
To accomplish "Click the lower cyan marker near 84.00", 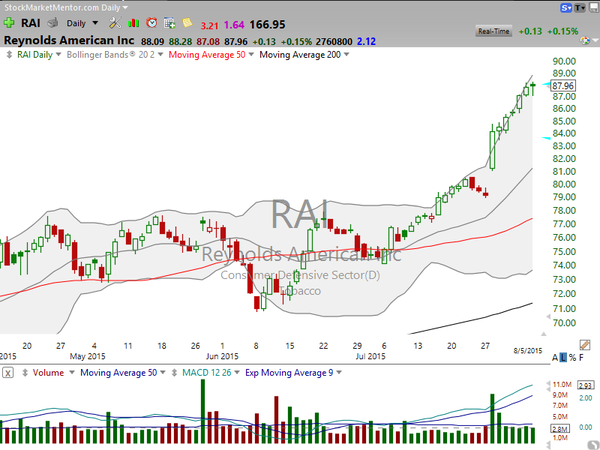I will [x=546, y=138].
